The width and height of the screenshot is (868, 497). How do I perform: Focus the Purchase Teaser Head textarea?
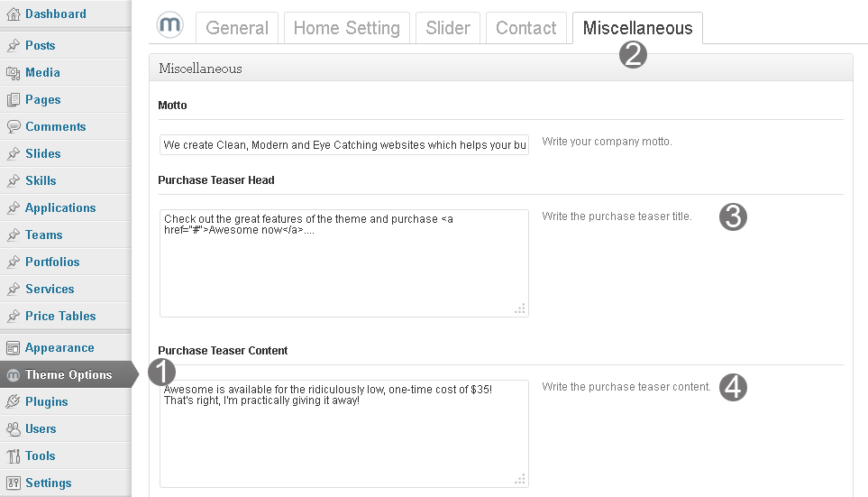pyautogui.click(x=343, y=271)
